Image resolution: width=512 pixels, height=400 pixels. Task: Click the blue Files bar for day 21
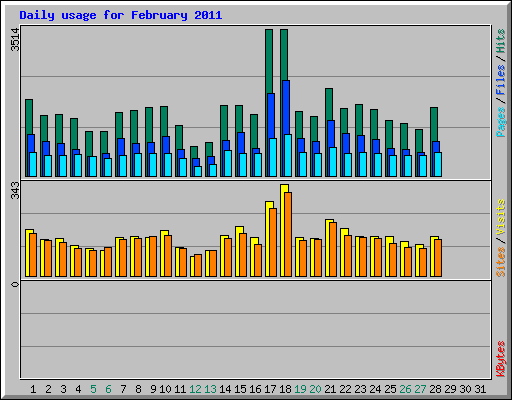(330, 134)
